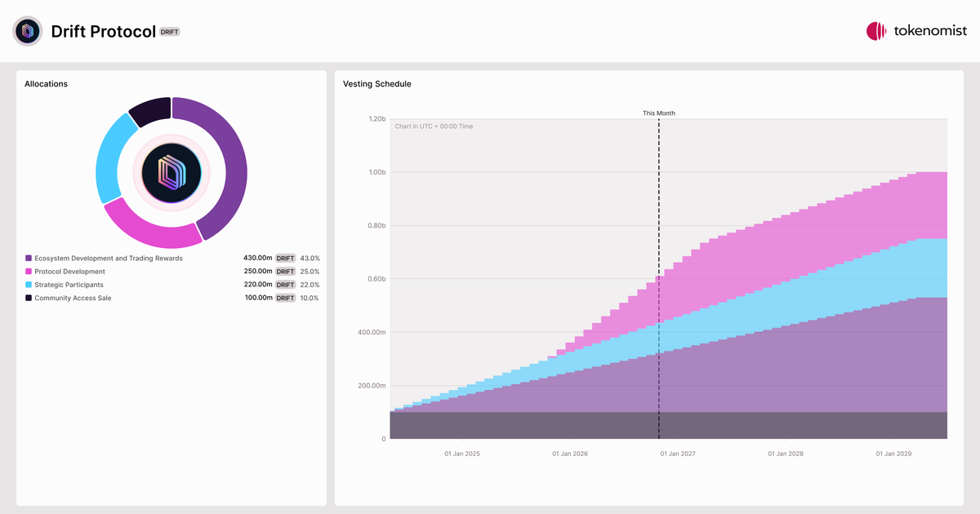
Task: Click the Drift Protocol logo in header
Action: 28,31
